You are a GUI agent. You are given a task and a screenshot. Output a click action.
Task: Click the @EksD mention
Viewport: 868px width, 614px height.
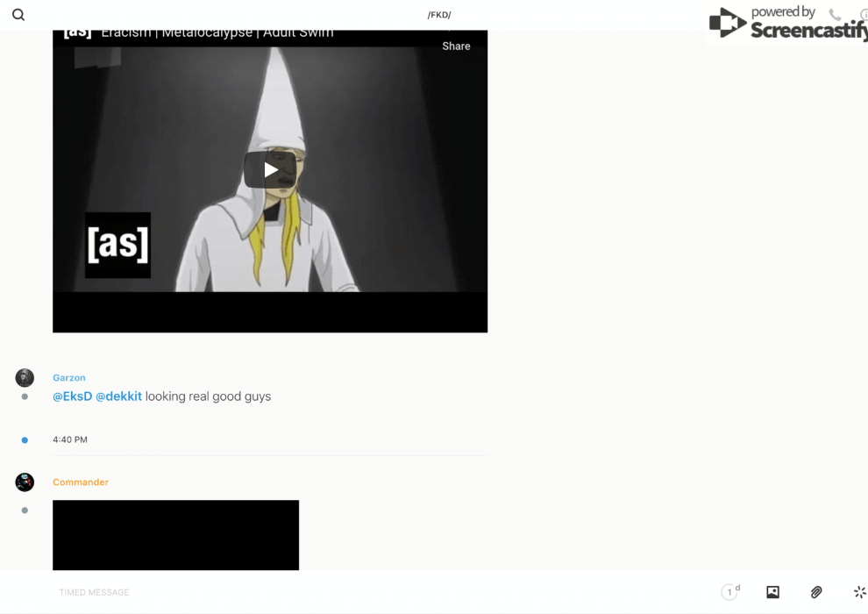(x=72, y=396)
